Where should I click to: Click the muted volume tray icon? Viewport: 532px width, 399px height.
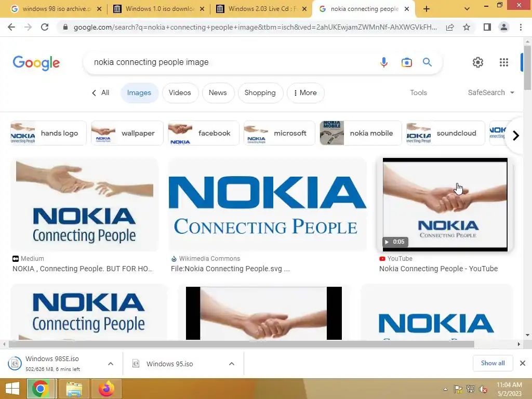pyautogui.click(x=483, y=389)
